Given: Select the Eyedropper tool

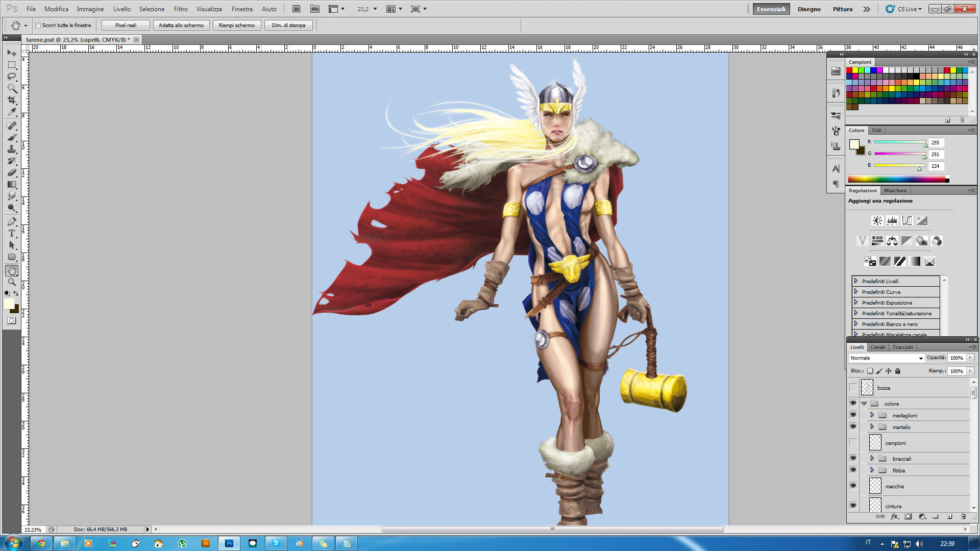Looking at the screenshot, I should 12,112.
